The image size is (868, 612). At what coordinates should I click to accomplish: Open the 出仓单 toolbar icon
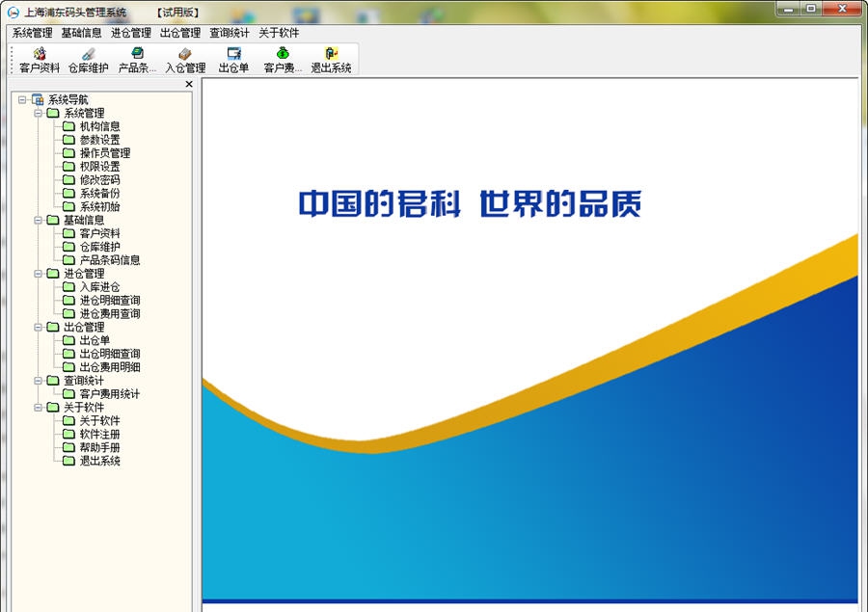coord(233,61)
